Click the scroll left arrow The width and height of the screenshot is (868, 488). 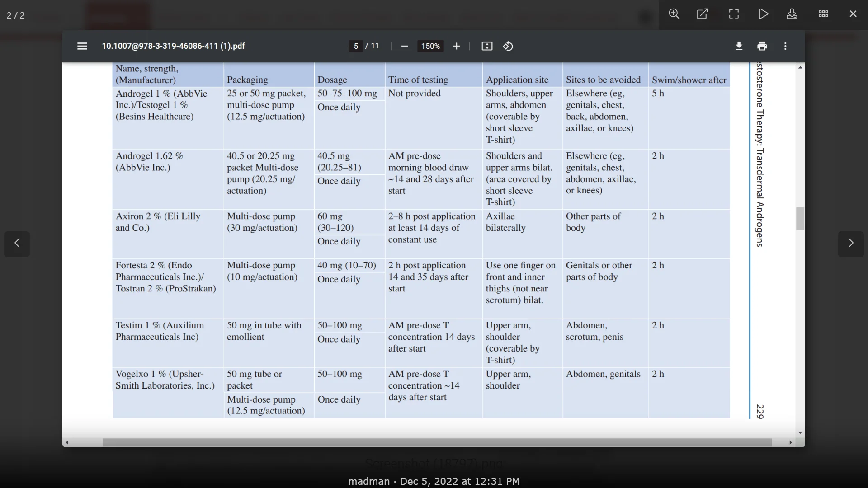67,443
